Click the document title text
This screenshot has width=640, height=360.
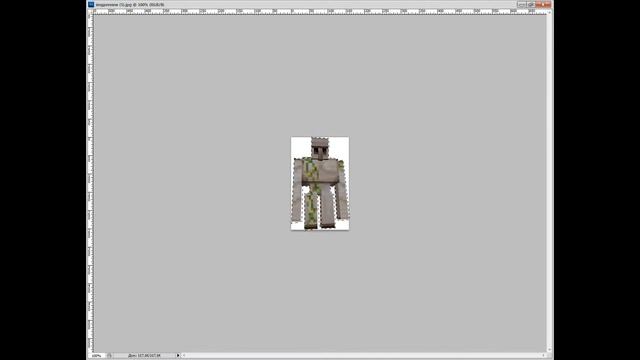[x=130, y=4]
